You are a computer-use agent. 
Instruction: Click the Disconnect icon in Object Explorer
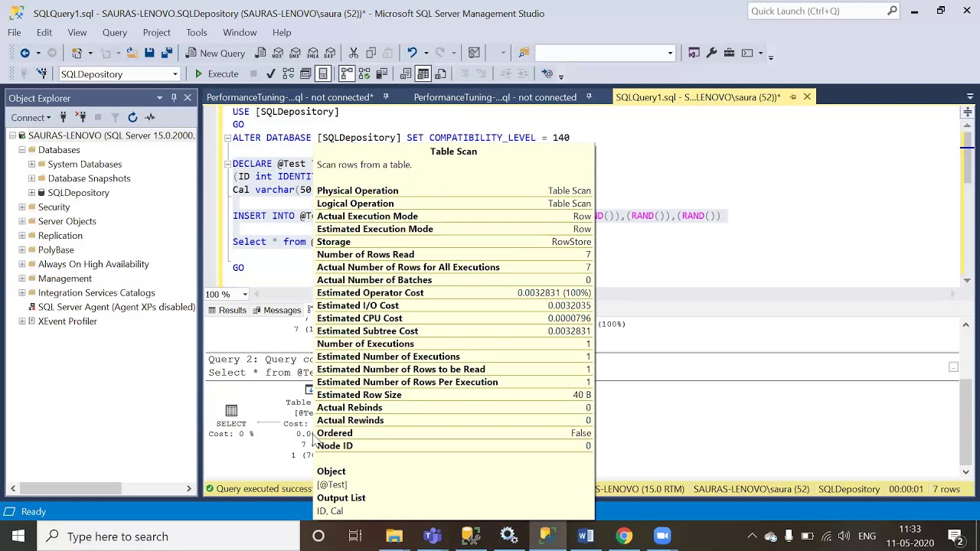[80, 117]
